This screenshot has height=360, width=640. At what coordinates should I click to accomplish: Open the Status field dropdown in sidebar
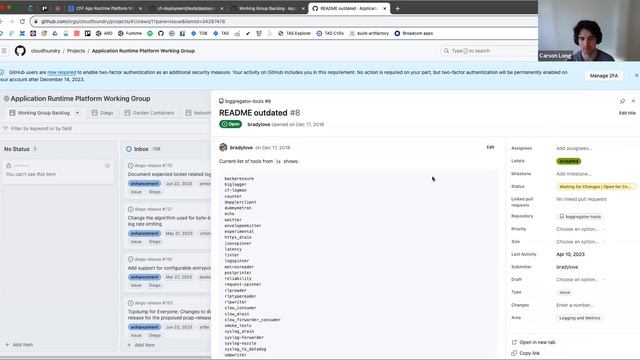click(x=596, y=187)
